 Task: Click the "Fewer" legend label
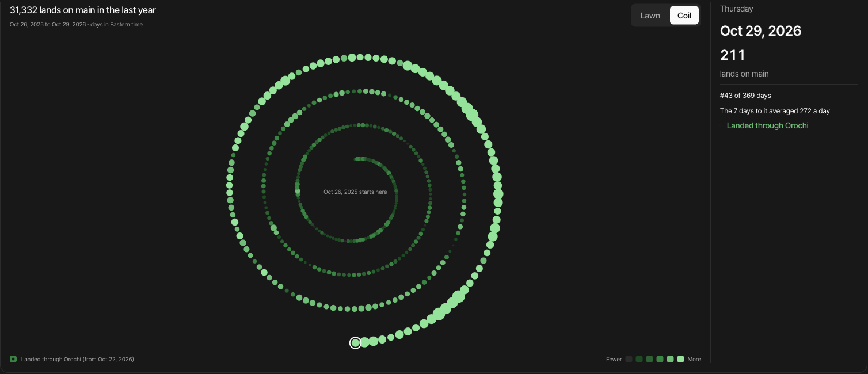click(x=614, y=359)
